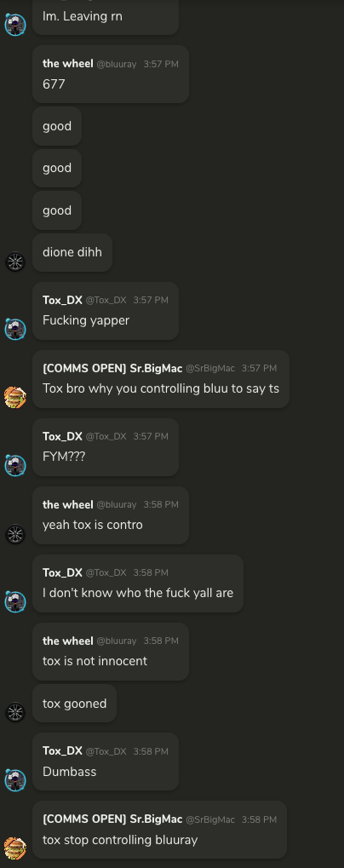Click @SrBigMac handle on 'tox stop controlling' message

pos(210,819)
